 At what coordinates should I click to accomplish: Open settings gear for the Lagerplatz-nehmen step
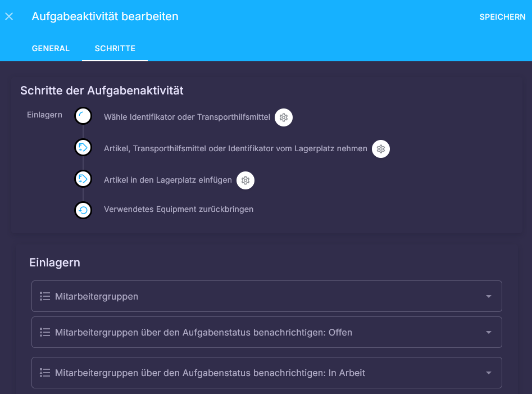click(x=380, y=149)
